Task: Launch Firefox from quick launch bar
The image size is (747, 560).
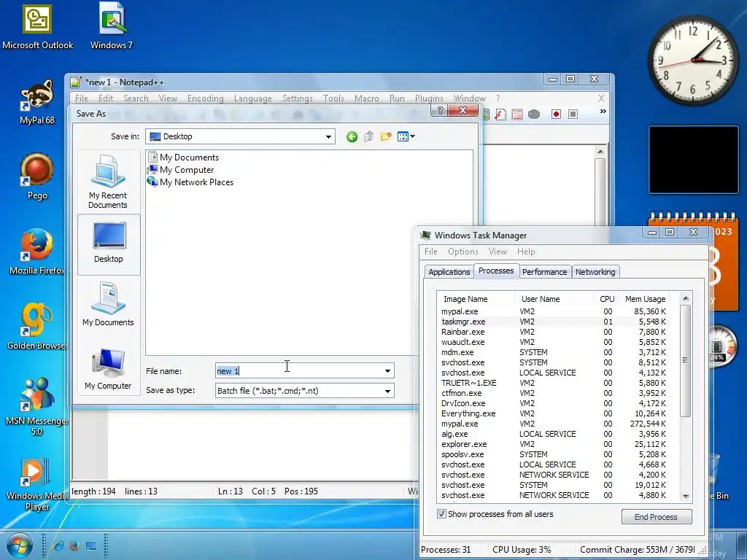Action: (74, 545)
